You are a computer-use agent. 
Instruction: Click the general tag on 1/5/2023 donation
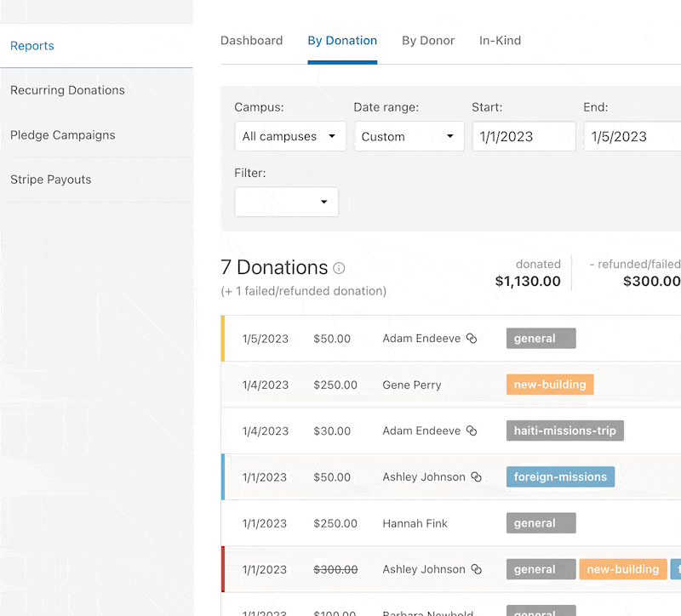click(x=541, y=338)
